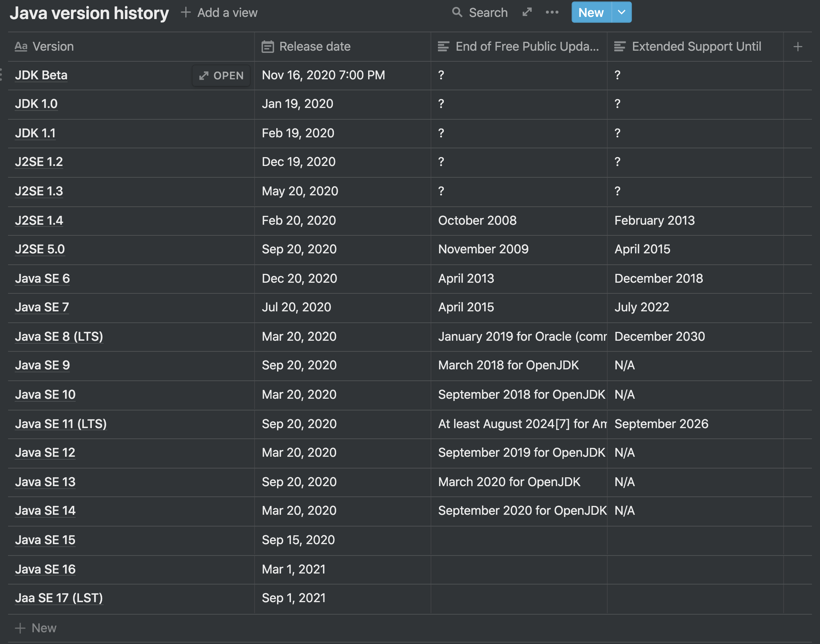Click text icon in Extended Support Until header

(x=620, y=47)
